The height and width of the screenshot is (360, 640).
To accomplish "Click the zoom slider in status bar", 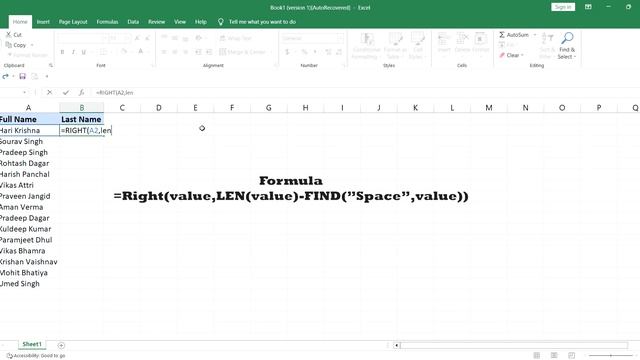I will (611, 356).
